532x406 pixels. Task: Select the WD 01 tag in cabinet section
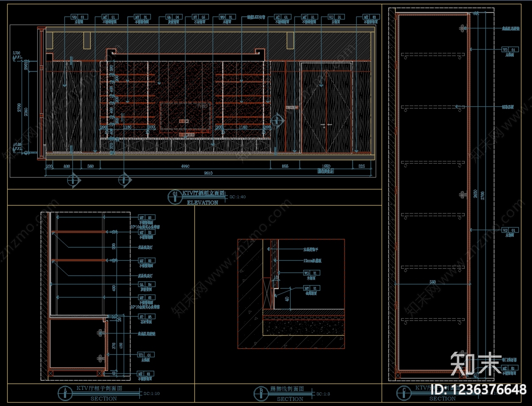(147, 355)
